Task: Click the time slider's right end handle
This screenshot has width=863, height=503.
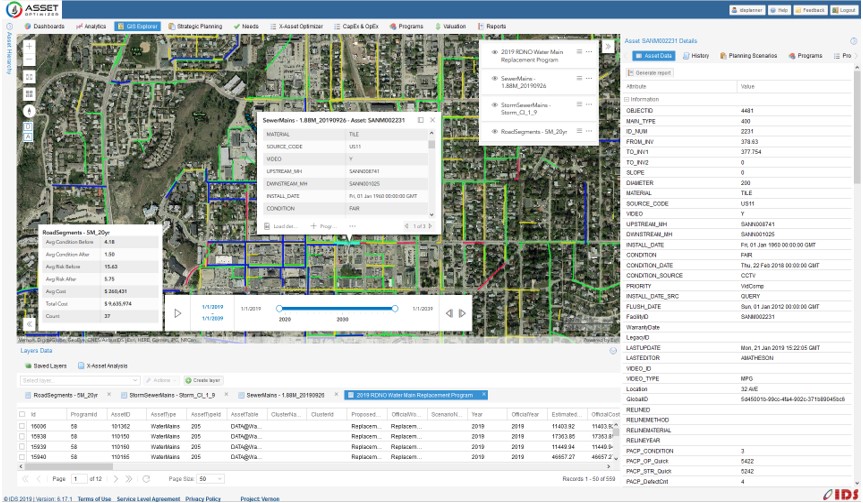Action: [395, 308]
